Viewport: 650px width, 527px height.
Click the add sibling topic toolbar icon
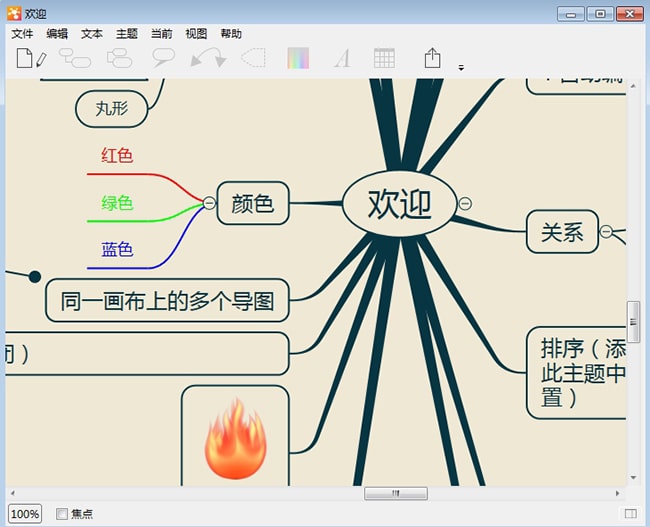coord(120,59)
